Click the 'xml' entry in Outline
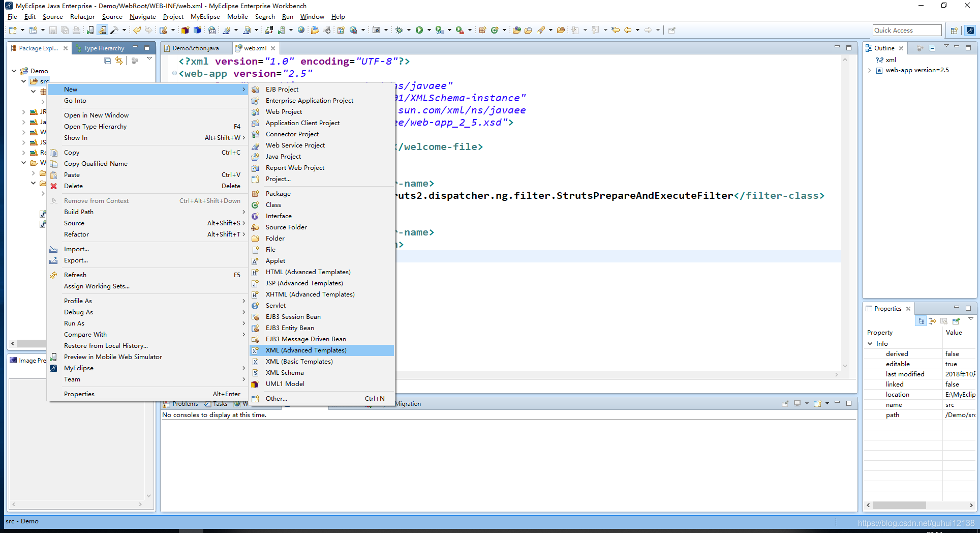Image resolution: width=980 pixels, height=533 pixels. point(885,60)
